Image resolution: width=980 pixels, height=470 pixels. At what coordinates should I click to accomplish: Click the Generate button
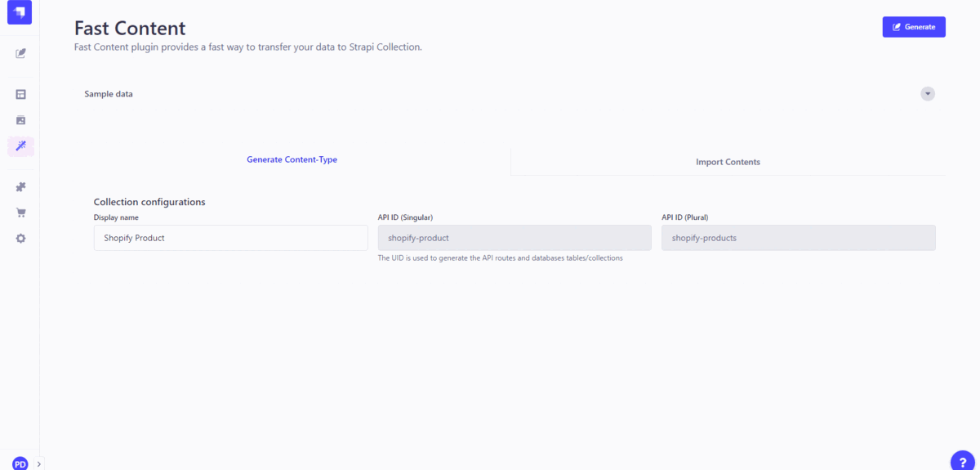coord(914,27)
